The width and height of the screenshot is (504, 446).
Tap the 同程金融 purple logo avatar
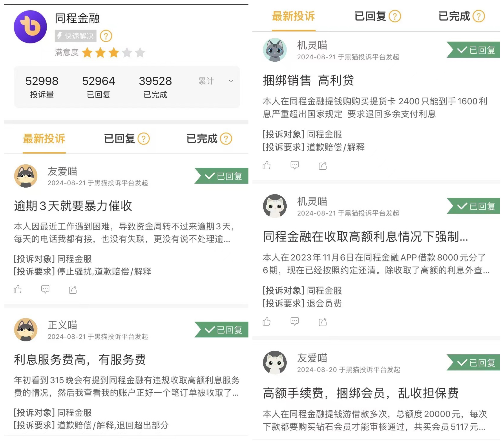pos(30,27)
